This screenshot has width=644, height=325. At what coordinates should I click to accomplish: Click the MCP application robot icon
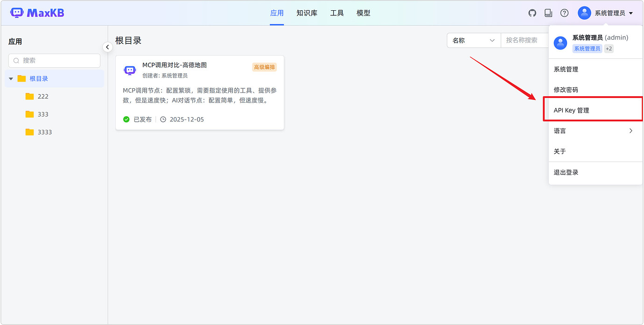click(130, 70)
